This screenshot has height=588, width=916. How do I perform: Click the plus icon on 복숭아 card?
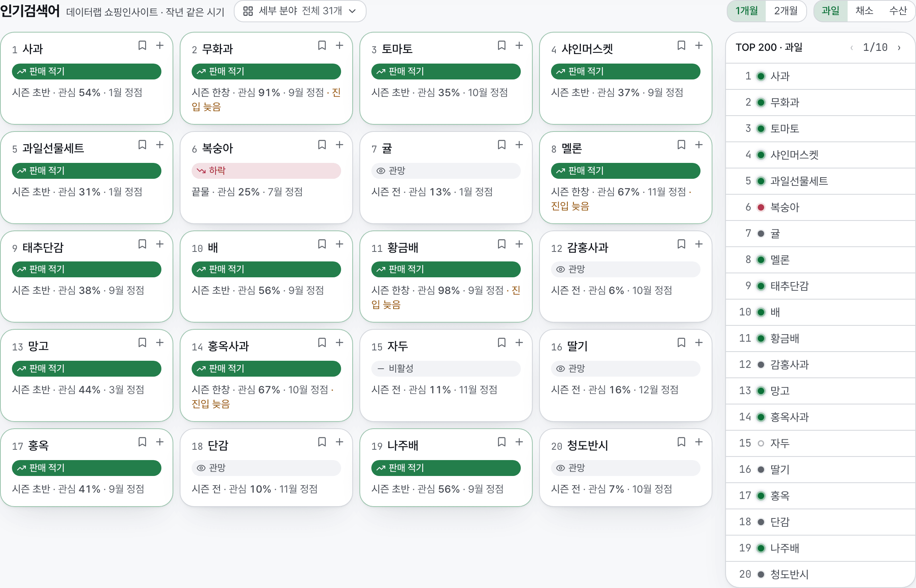[x=340, y=145]
